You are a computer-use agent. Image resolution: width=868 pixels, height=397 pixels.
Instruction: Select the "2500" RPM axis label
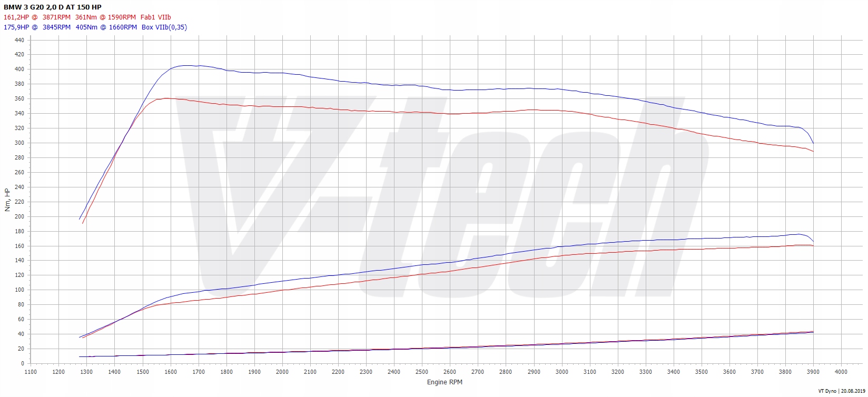pos(422,372)
